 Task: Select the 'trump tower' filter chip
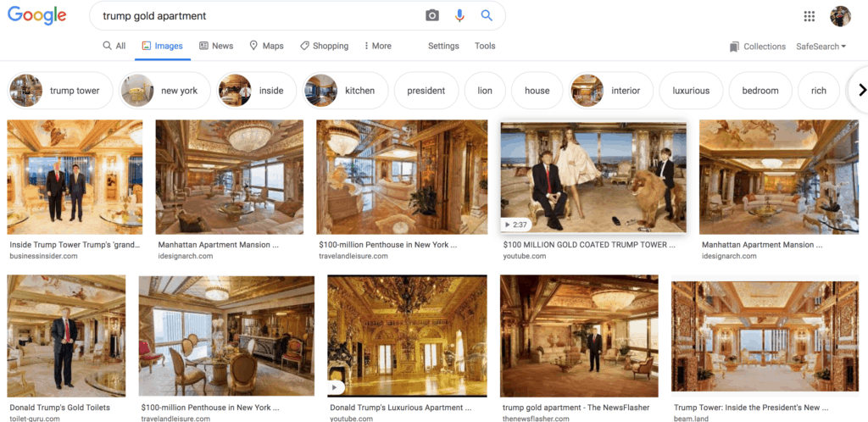(60, 91)
